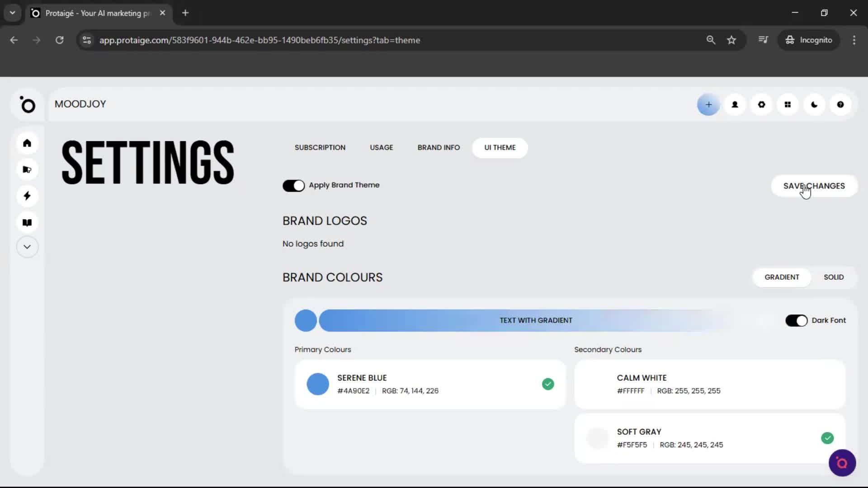Open the Usage tab in Settings

381,147
